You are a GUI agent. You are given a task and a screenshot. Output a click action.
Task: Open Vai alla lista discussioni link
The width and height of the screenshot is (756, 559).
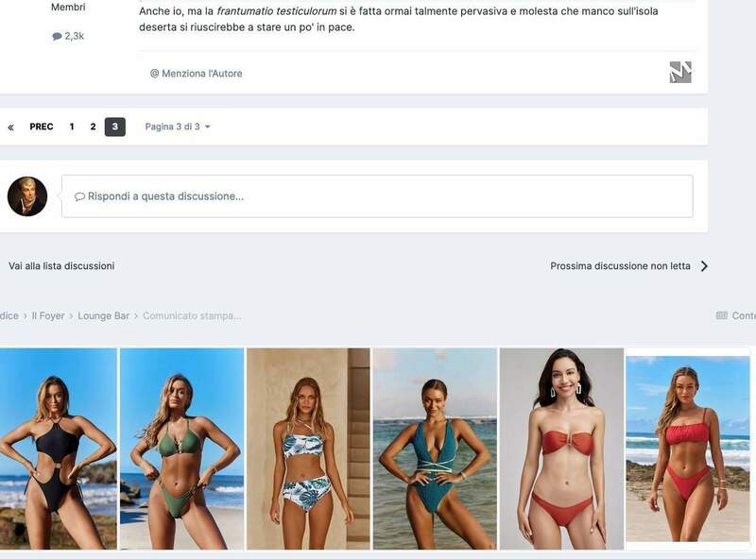point(61,266)
